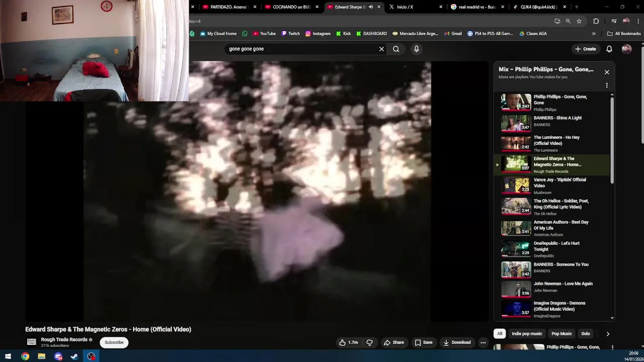Image resolution: width=644 pixels, height=362 pixels.
Task: Select the Pop Music chip
Action: (561, 334)
